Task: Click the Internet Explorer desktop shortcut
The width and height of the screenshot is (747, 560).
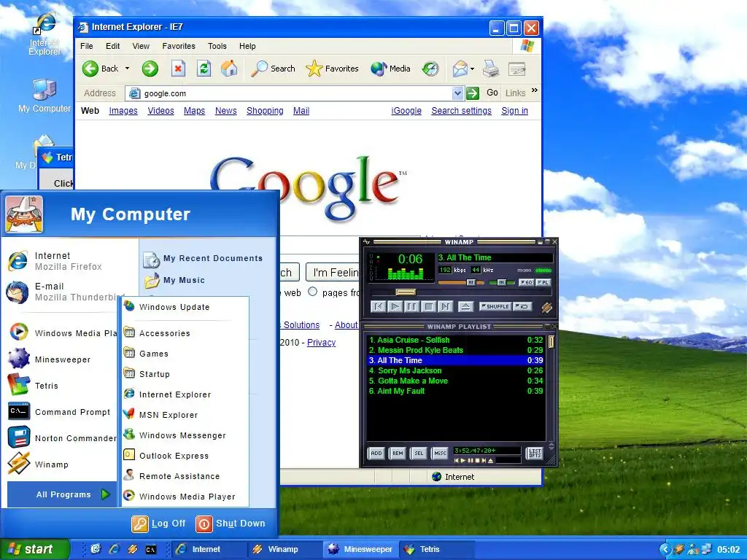Action: tap(44, 34)
